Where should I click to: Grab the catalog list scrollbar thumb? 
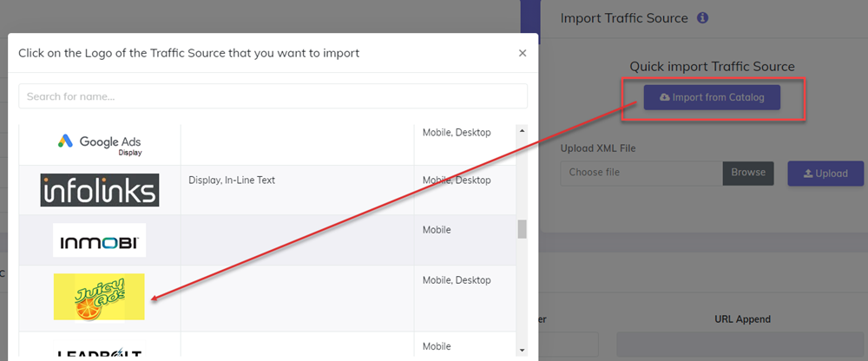(522, 229)
